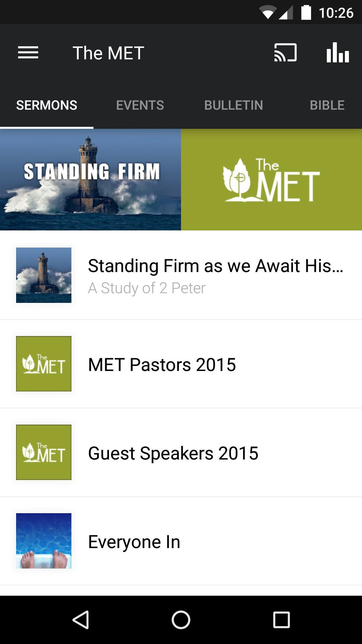Open the hamburger navigation menu
The width and height of the screenshot is (362, 644).
[28, 53]
